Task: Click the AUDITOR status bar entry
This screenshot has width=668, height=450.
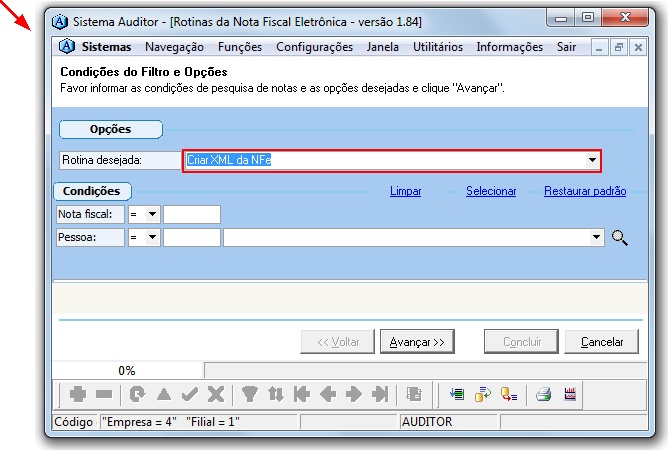Action: pyautogui.click(x=427, y=422)
